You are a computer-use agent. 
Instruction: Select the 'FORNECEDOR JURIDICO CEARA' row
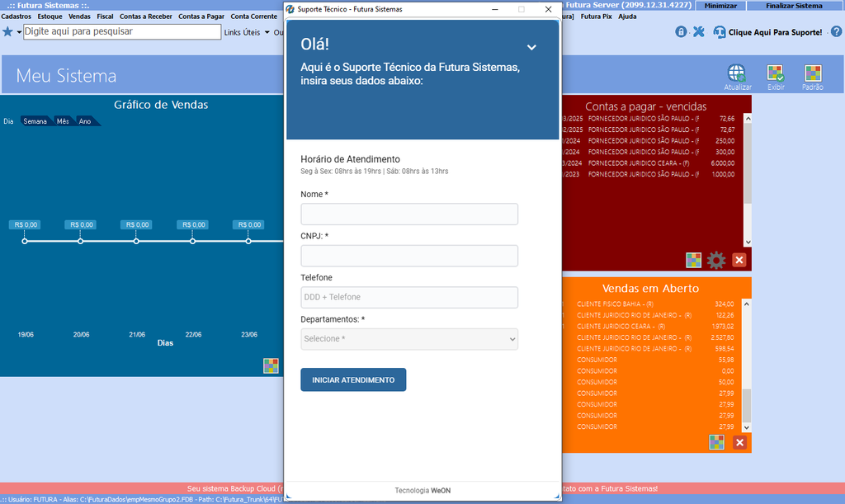tap(649, 163)
